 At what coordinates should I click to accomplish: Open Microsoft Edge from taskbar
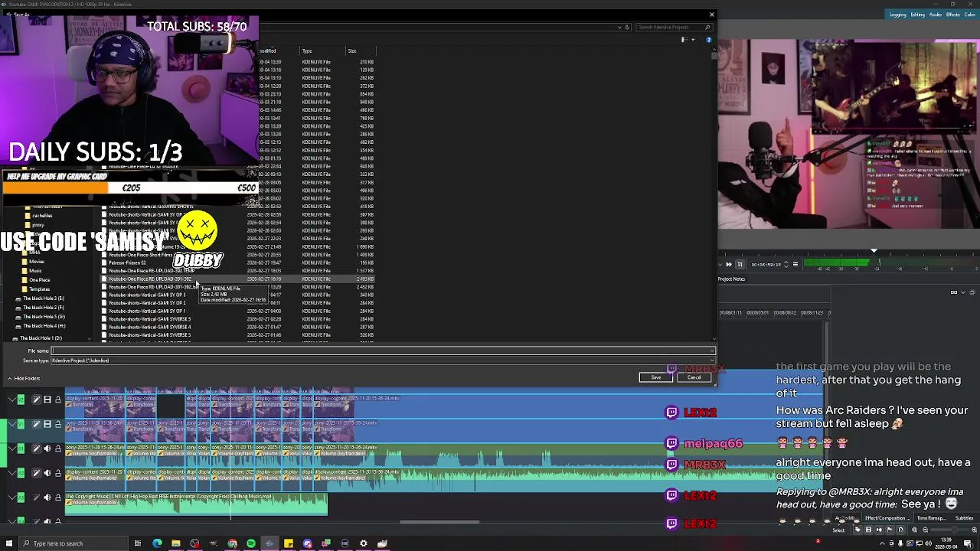click(157, 543)
